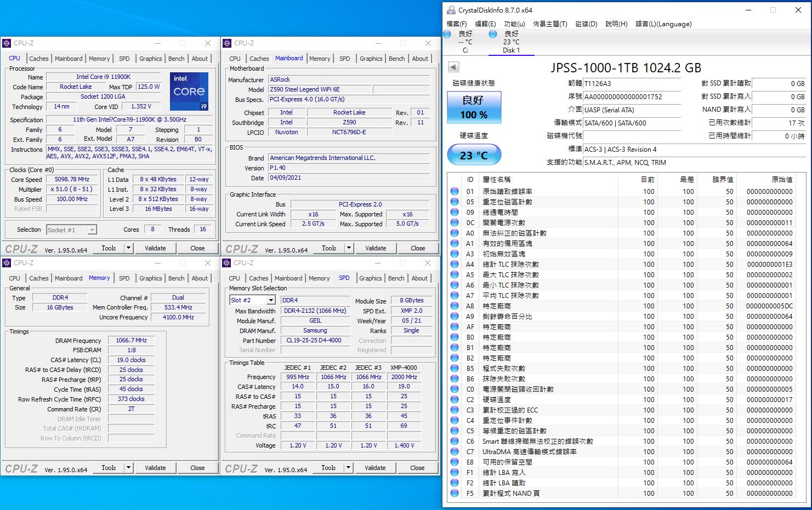
Task: Switch to SPD tab in the Memory-tab window
Action: (124, 278)
